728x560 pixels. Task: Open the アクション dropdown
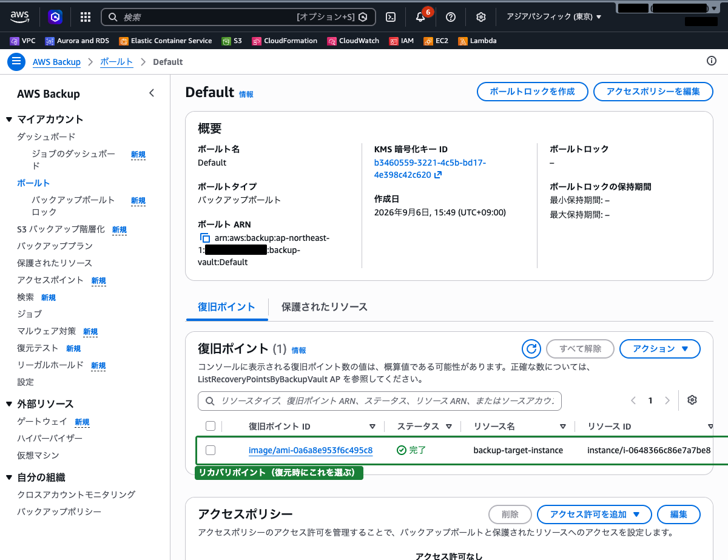click(x=660, y=349)
